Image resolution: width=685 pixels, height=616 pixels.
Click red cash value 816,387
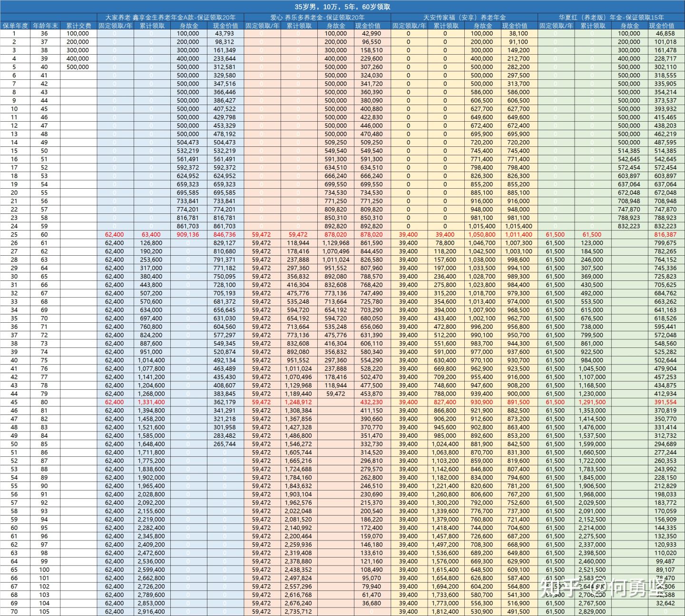[x=665, y=235]
